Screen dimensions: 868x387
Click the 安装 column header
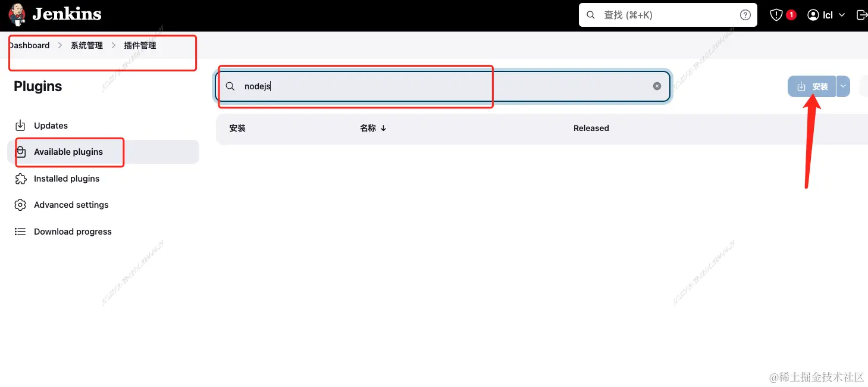click(x=237, y=128)
